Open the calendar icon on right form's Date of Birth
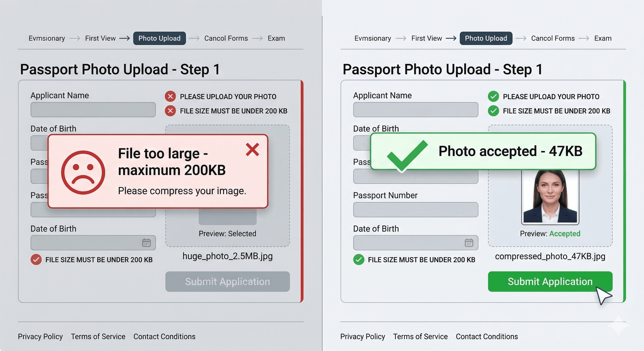 coord(469,243)
